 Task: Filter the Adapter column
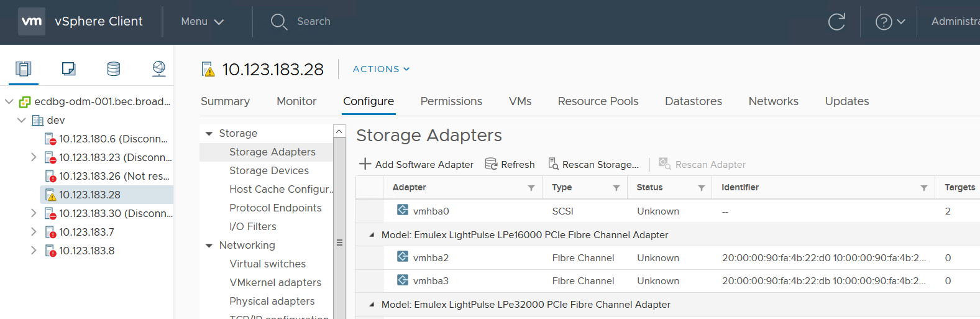pyautogui.click(x=531, y=188)
